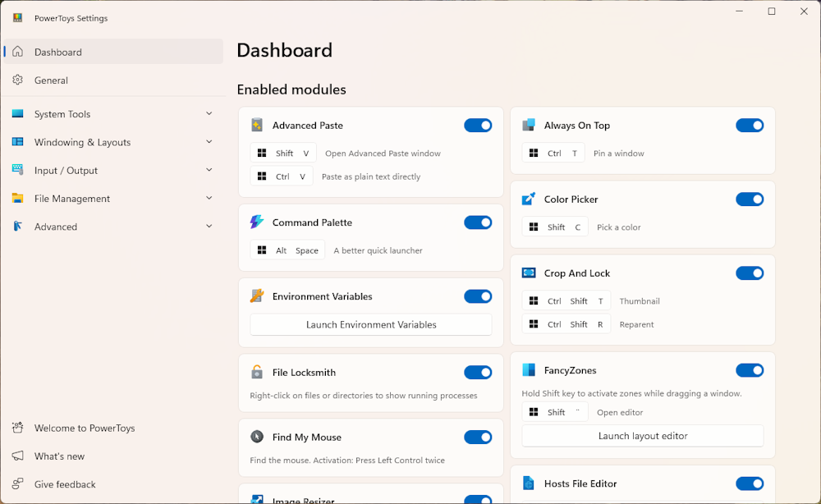Expand the Advanced section chevron
821x504 pixels.
(x=209, y=226)
